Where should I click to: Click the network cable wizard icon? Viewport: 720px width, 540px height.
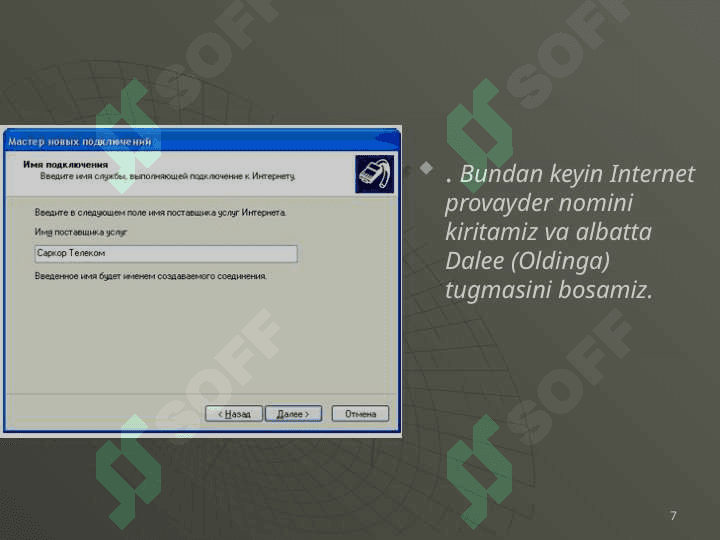pos(374,173)
